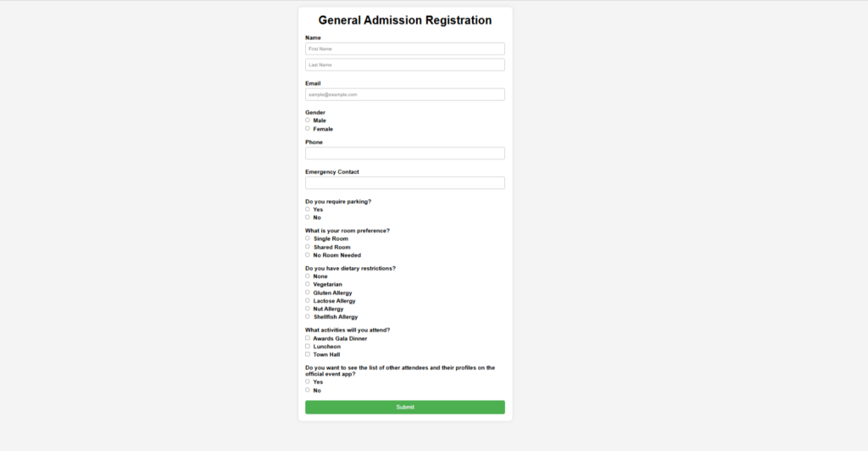Click the Email address field
This screenshot has width=868, height=451.
point(404,95)
